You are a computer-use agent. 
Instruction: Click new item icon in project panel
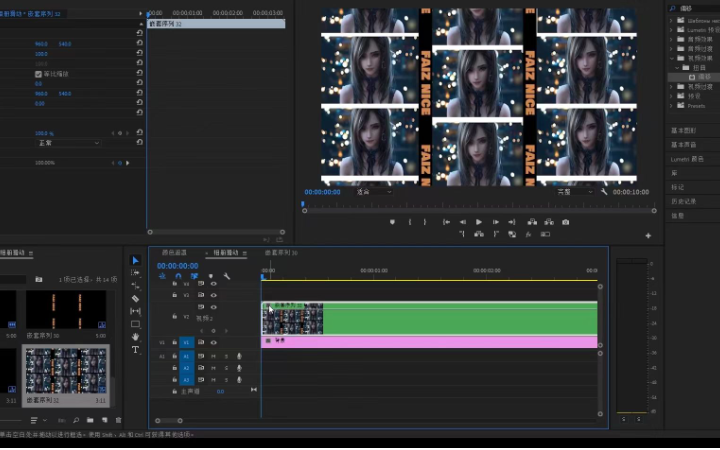tap(105, 420)
